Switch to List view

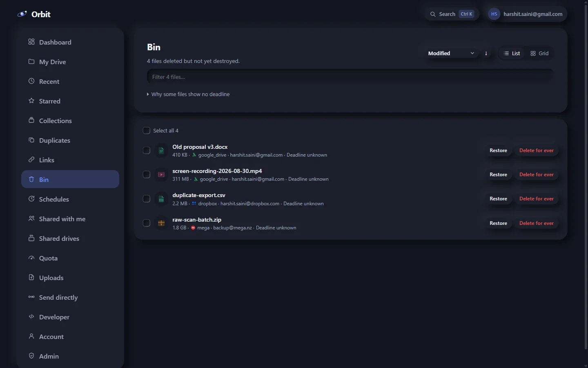(512, 53)
